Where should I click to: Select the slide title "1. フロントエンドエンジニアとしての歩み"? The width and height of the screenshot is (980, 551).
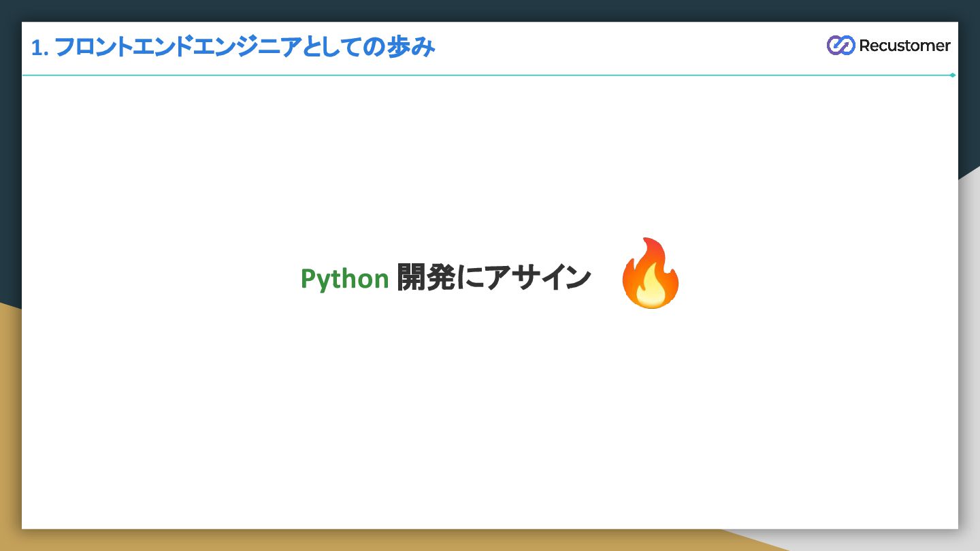click(233, 48)
